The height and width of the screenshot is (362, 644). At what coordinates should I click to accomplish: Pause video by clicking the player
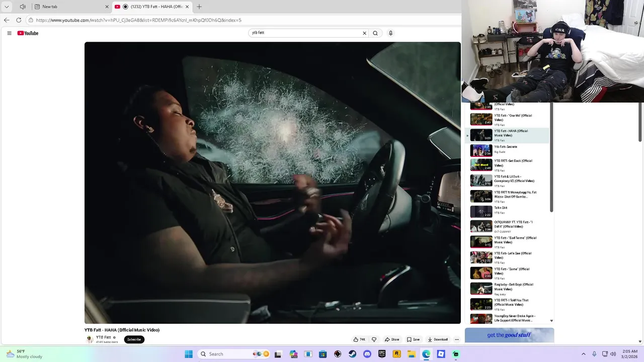272,183
